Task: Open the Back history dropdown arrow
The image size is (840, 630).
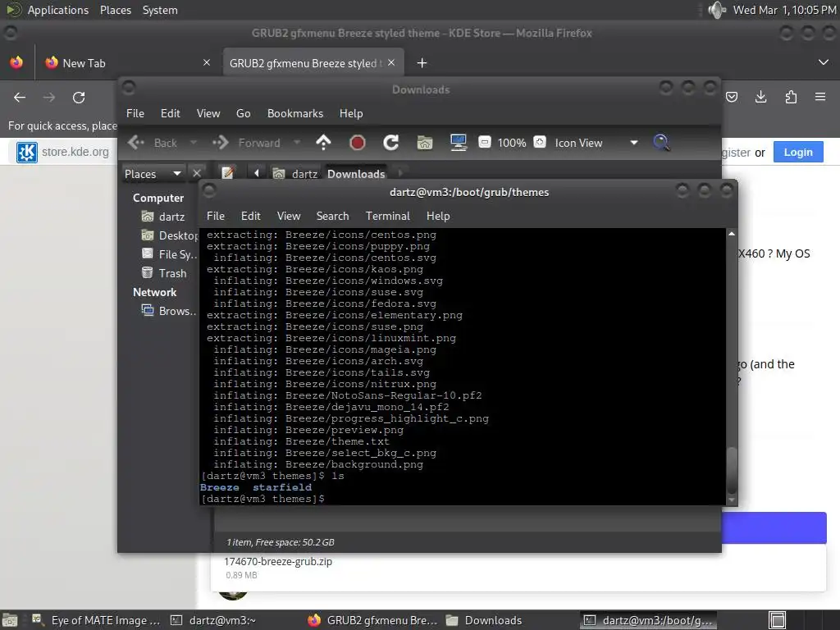Action: (194, 143)
